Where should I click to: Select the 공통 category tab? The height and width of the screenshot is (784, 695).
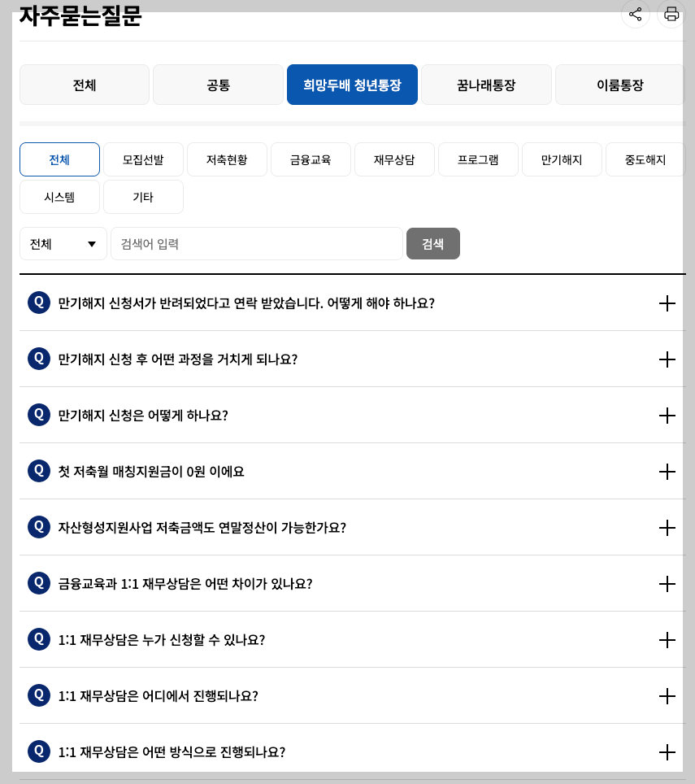pyautogui.click(x=219, y=85)
